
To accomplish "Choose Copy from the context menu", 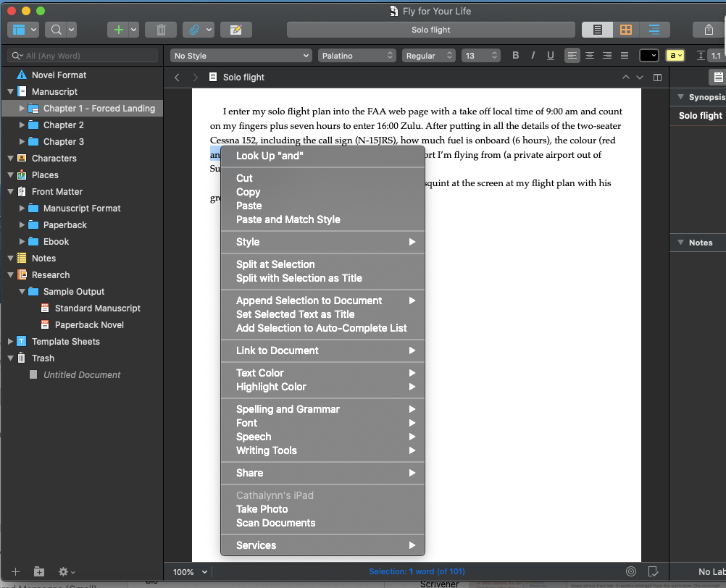I will click(249, 192).
